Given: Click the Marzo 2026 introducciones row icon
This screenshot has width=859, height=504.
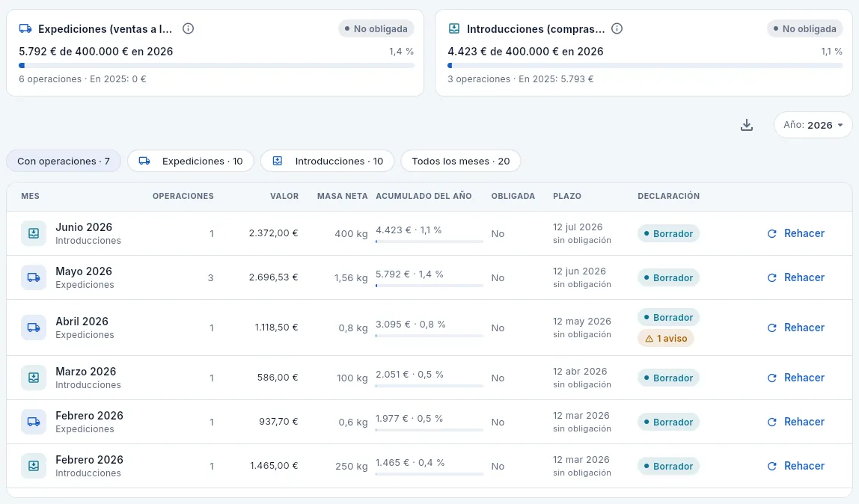Looking at the screenshot, I should click(34, 378).
